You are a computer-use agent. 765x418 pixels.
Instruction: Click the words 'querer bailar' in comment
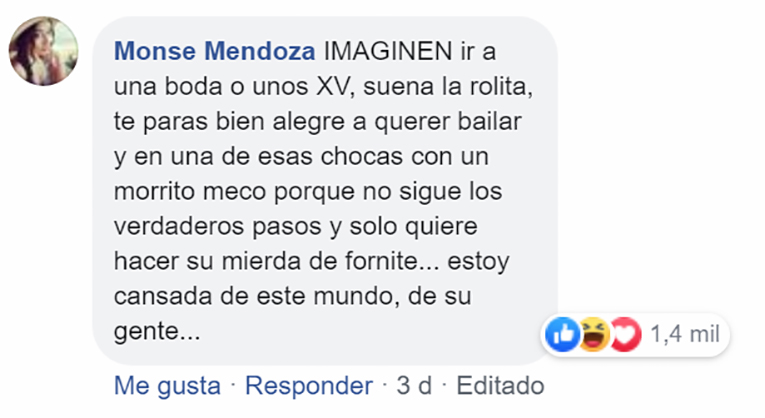[x=448, y=122]
